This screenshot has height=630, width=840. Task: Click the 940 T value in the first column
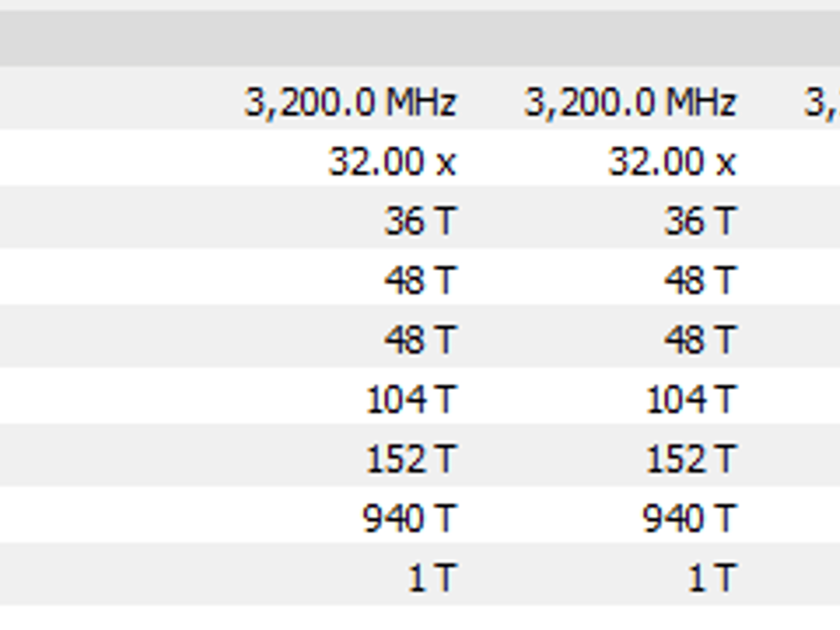(409, 518)
